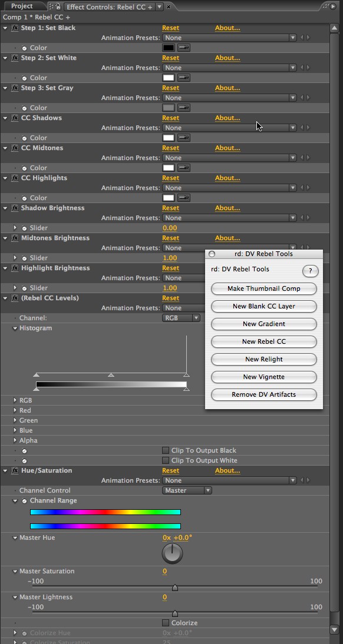Open Animation Presets dropdown for CC Shadows
Image resolution: width=343 pixels, height=644 pixels.
coord(229,128)
